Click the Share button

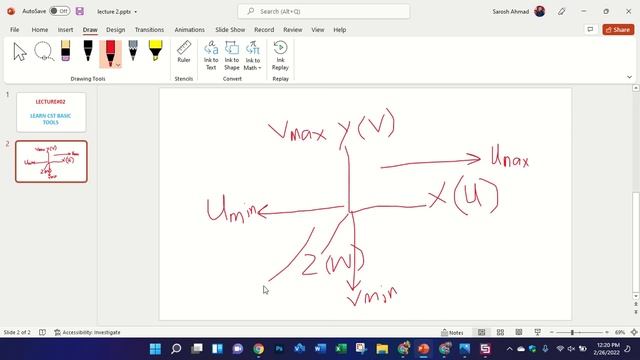point(618,29)
